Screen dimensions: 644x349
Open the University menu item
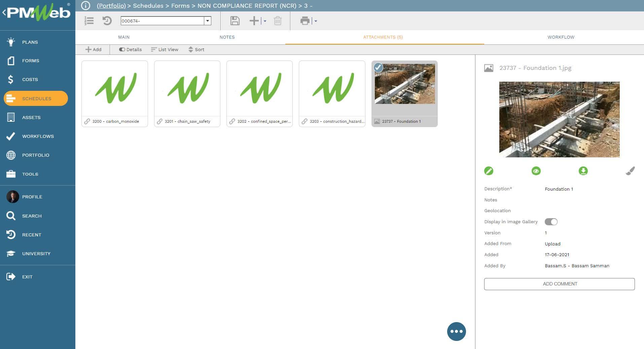click(36, 254)
